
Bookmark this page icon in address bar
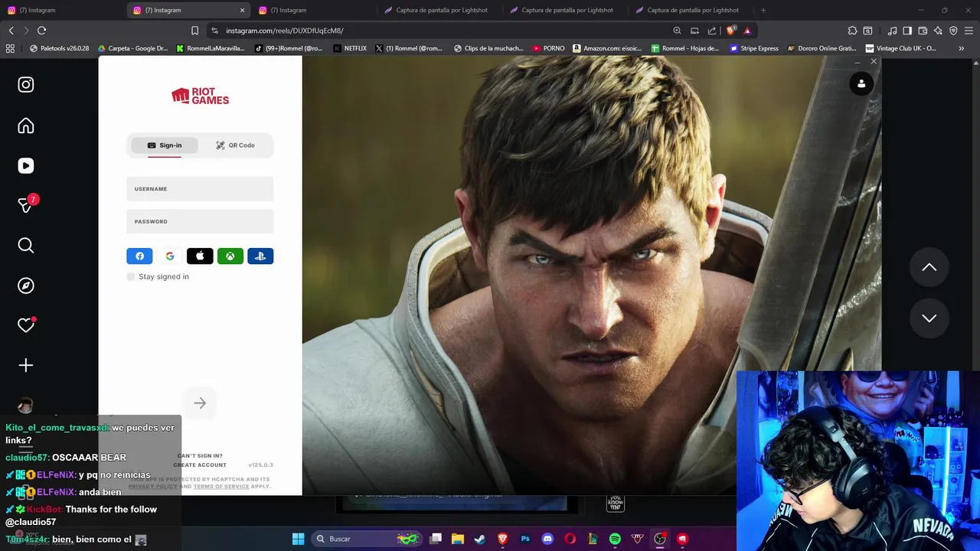tap(194, 31)
